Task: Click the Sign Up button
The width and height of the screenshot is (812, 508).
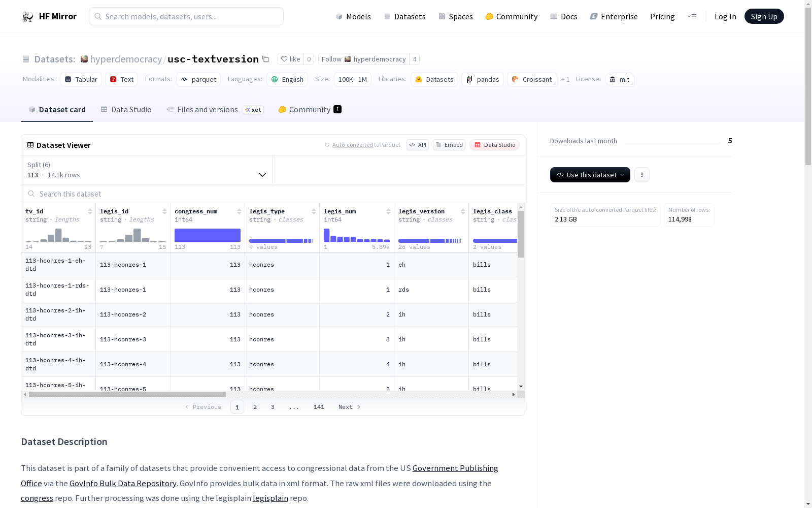Action: [x=764, y=16]
